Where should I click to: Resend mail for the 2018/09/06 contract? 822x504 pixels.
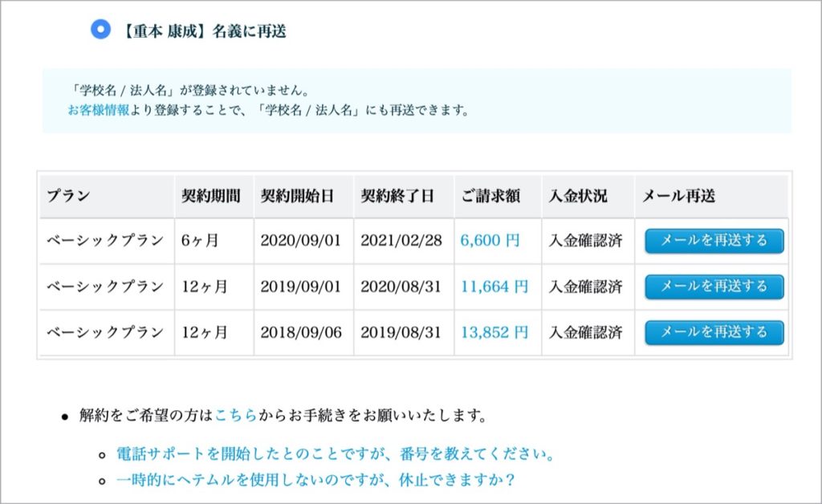click(714, 333)
